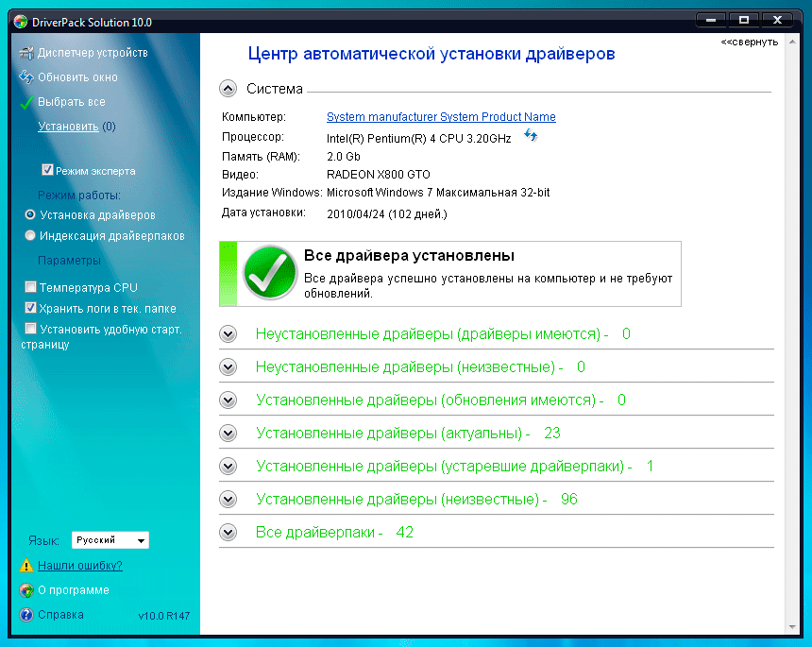The width and height of the screenshot is (812, 647).
Task: Expand Неустановленные драйверы (драйверы имеются)
Action: [228, 334]
